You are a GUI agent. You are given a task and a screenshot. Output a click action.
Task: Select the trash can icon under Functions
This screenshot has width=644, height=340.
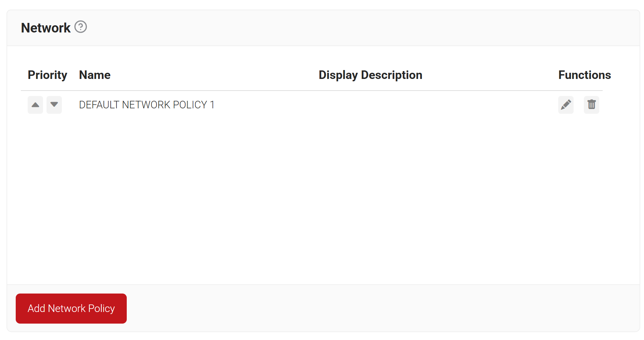(x=591, y=105)
